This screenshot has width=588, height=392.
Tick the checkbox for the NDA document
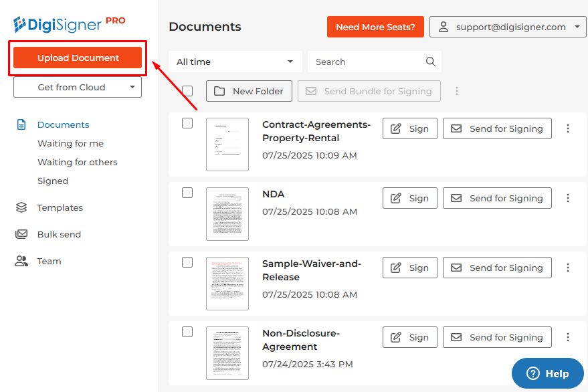[x=187, y=193]
